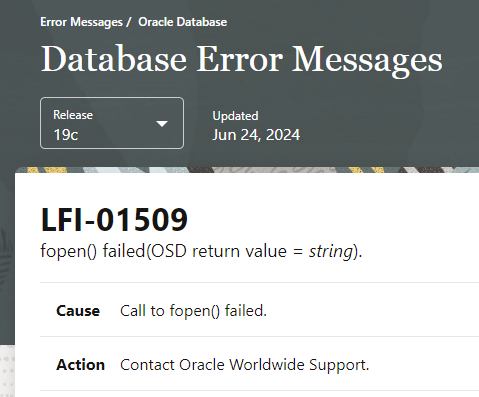This screenshot has width=479, height=397.
Task: Click the slash separator in breadcrumb
Action: click(x=128, y=22)
